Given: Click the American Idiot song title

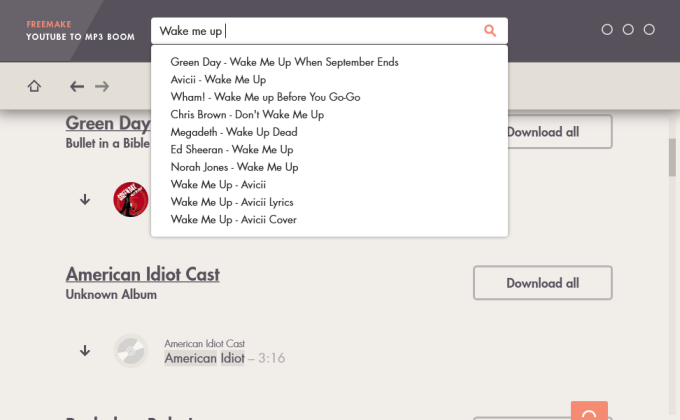Looking at the screenshot, I should (204, 358).
